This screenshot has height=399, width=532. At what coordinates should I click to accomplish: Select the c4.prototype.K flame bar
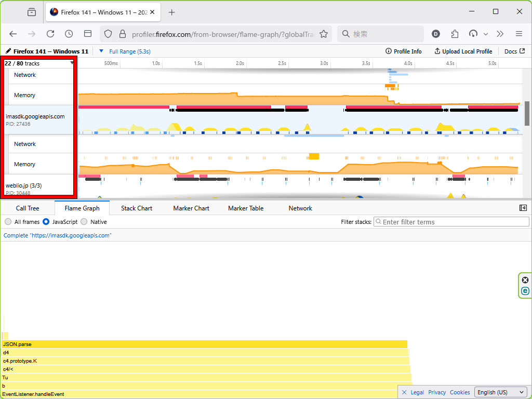coord(205,361)
